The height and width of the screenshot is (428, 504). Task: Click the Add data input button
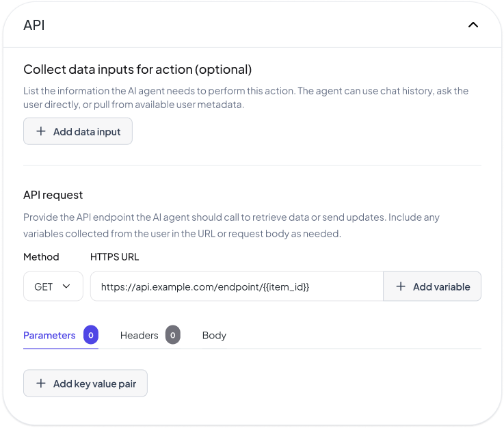78,131
